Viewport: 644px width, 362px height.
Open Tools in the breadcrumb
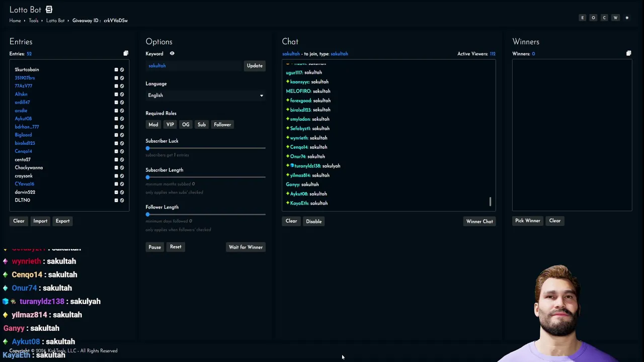[33, 21]
